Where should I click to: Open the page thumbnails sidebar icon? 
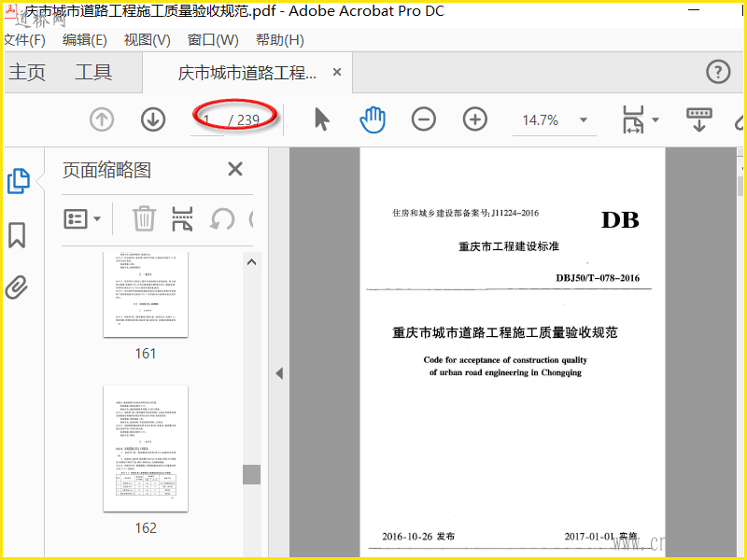[19, 181]
